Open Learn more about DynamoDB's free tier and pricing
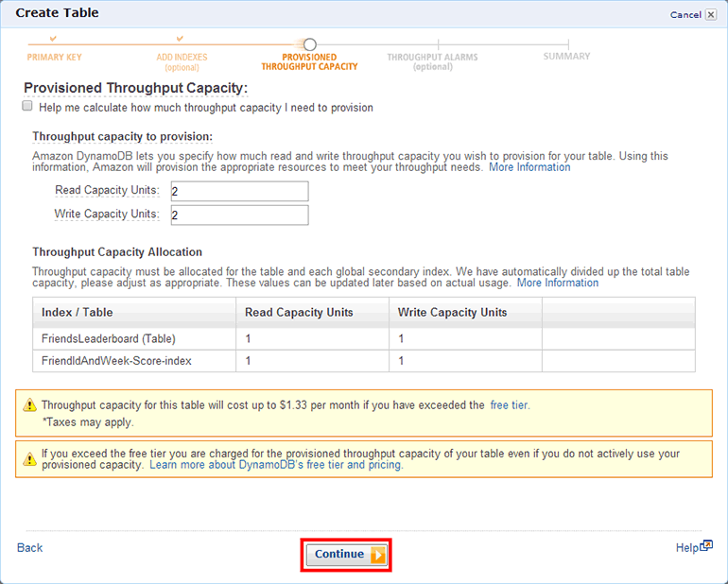This screenshot has width=728, height=584. (276, 466)
